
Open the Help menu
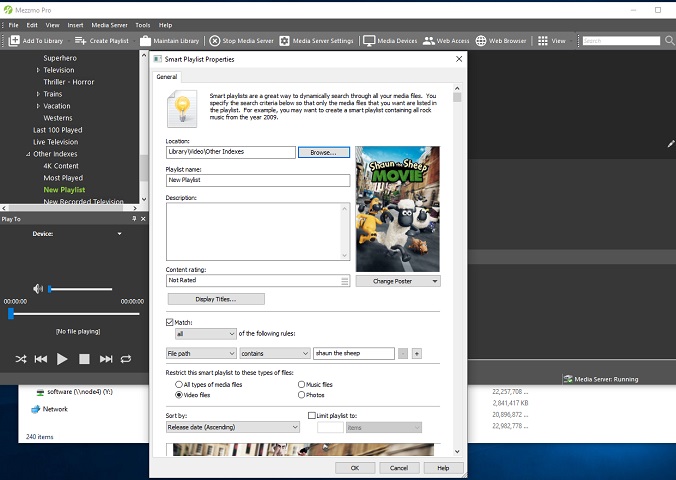pos(165,25)
